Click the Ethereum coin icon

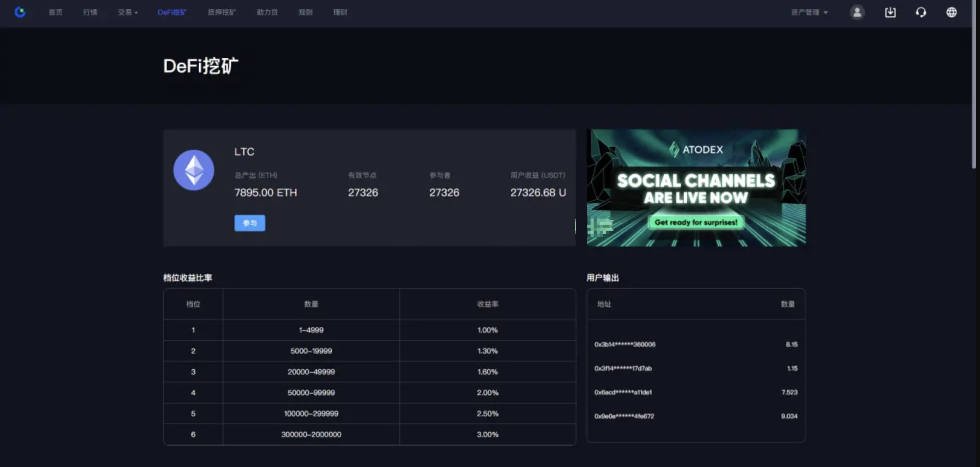click(194, 170)
